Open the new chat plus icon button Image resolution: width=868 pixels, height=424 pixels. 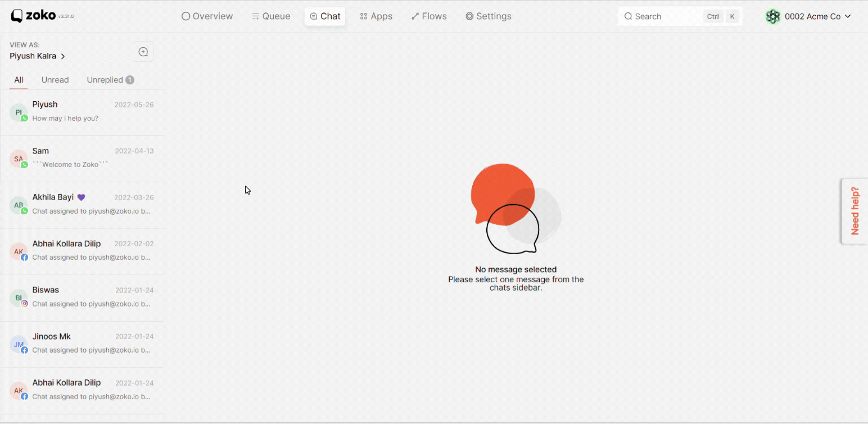pos(143,52)
